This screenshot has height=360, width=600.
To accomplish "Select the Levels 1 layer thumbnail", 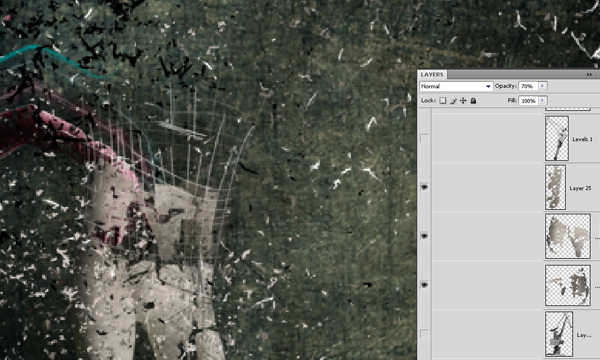I will (x=557, y=138).
